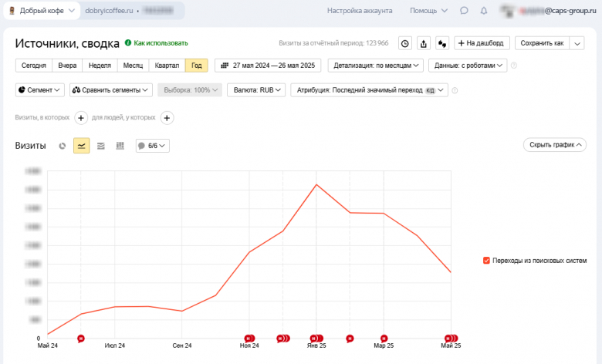Screen dimensions: 602x364
Task: Click the annotation marker at Сен 24–Ноя 24
Action: click(249, 338)
